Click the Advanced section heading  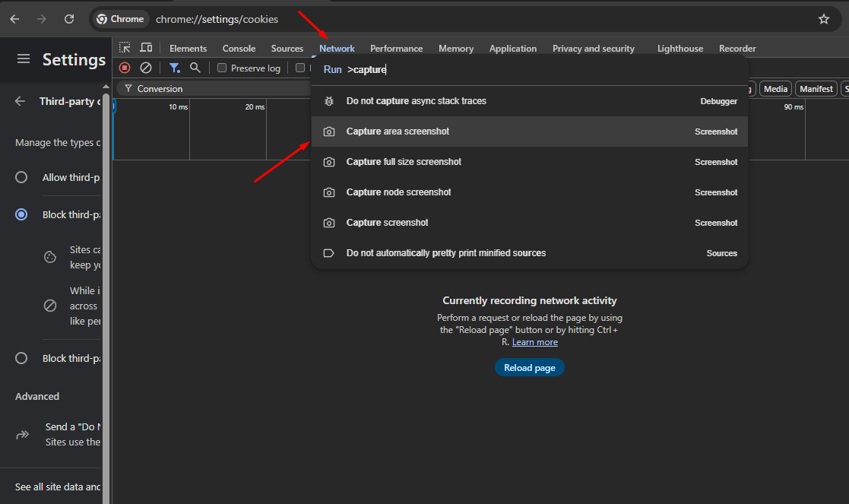click(x=37, y=396)
